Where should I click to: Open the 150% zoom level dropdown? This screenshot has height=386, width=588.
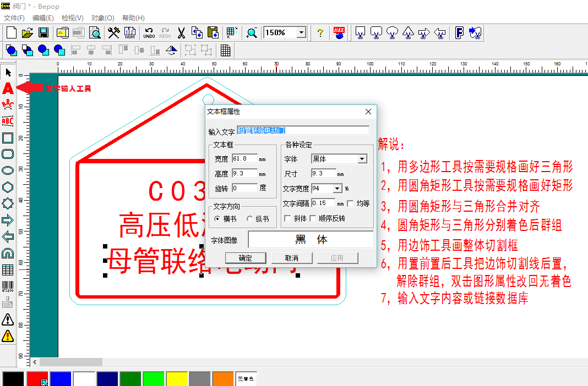[301, 32]
